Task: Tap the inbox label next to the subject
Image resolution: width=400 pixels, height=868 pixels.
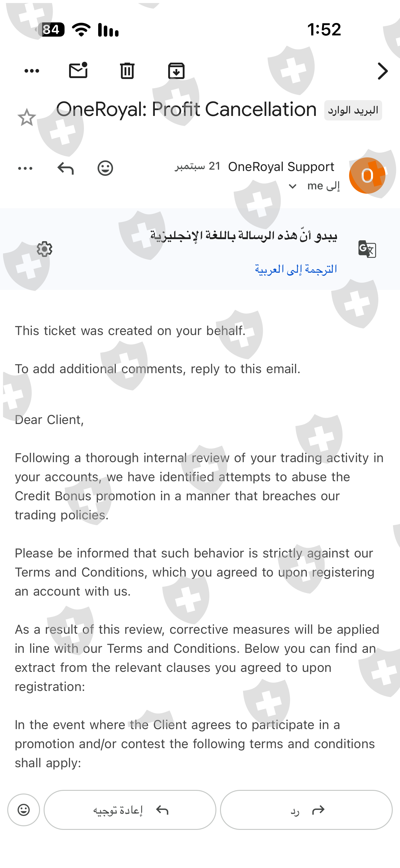Action: [x=353, y=110]
